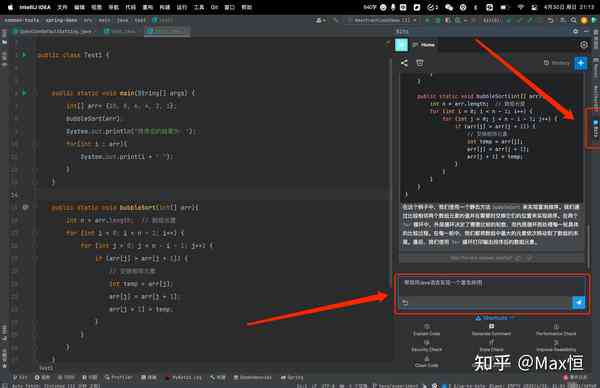Open the Spring tool window
The width and height of the screenshot is (600, 388).
[292, 377]
